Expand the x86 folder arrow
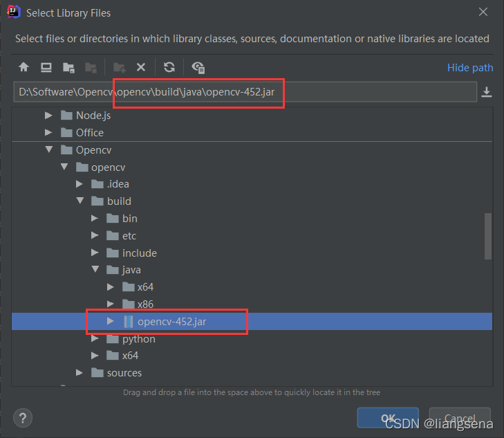504x438 pixels. [x=110, y=304]
